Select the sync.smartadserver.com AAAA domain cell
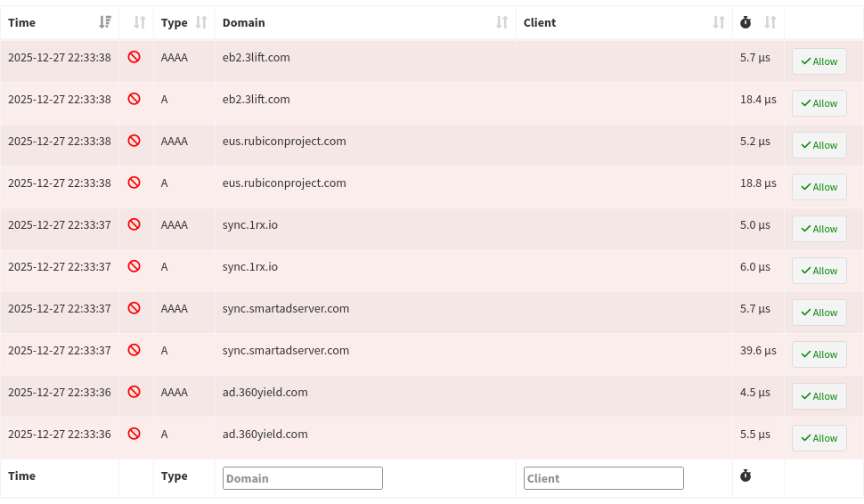 [285, 308]
